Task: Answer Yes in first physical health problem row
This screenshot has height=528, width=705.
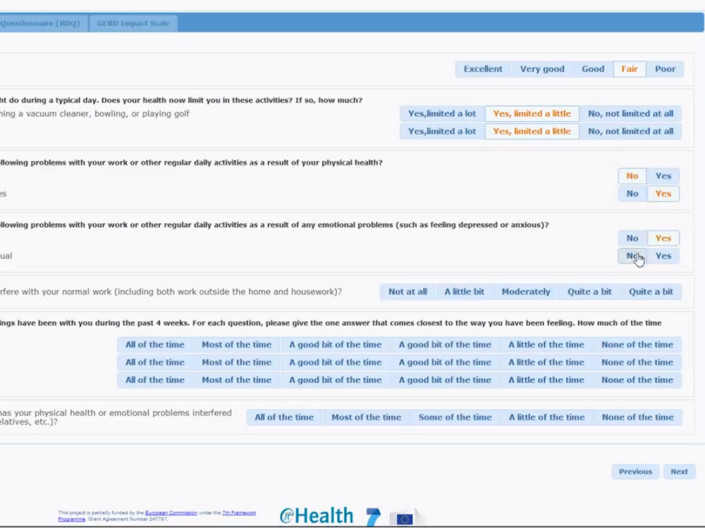Action: pos(663,176)
